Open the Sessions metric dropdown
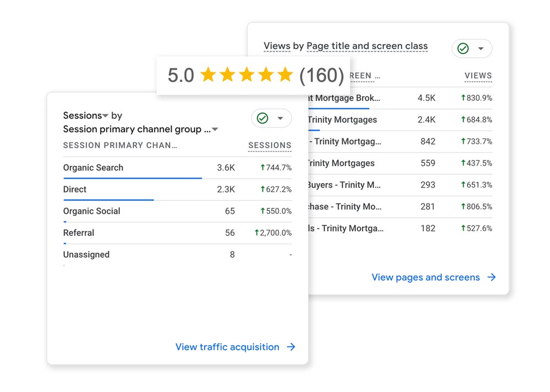 pyautogui.click(x=105, y=116)
